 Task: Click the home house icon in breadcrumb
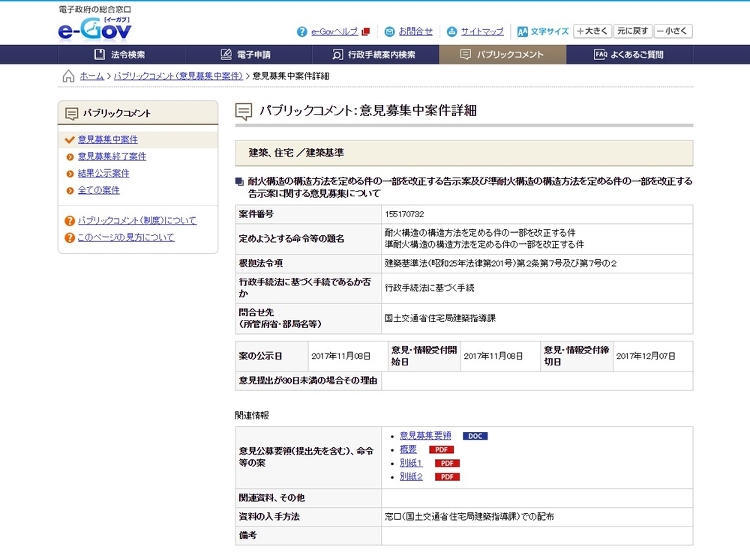tap(68, 76)
